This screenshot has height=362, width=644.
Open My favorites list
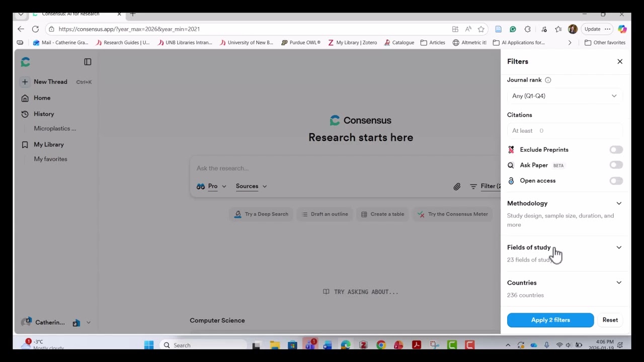click(x=50, y=159)
